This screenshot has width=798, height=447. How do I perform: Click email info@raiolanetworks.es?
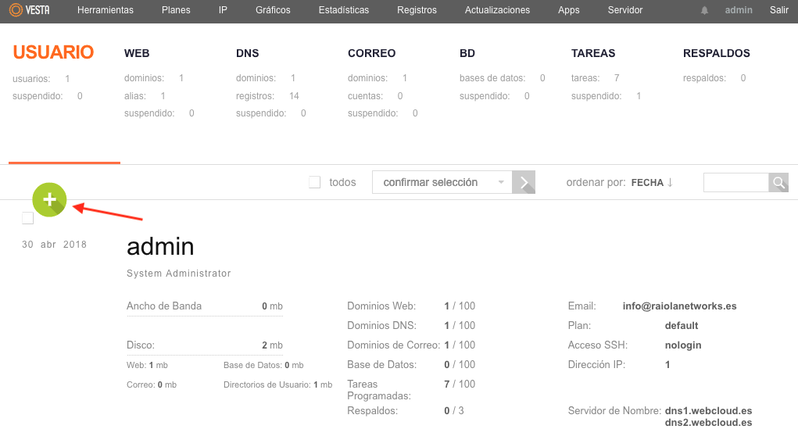pos(679,306)
